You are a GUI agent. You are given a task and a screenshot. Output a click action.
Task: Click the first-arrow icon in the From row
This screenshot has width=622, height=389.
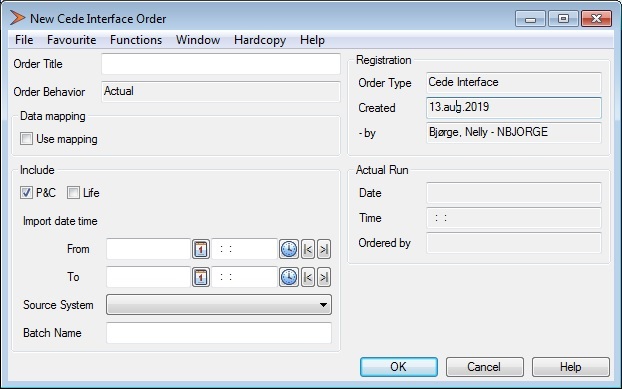click(x=308, y=249)
